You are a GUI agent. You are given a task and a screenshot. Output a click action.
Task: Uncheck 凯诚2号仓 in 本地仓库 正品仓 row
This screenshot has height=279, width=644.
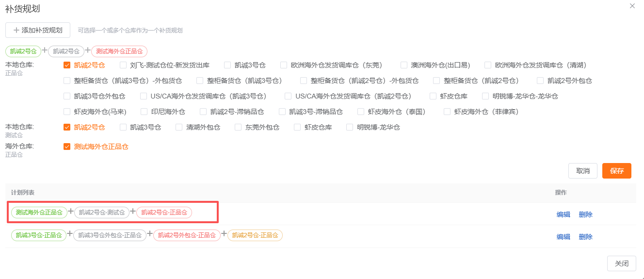click(67, 65)
